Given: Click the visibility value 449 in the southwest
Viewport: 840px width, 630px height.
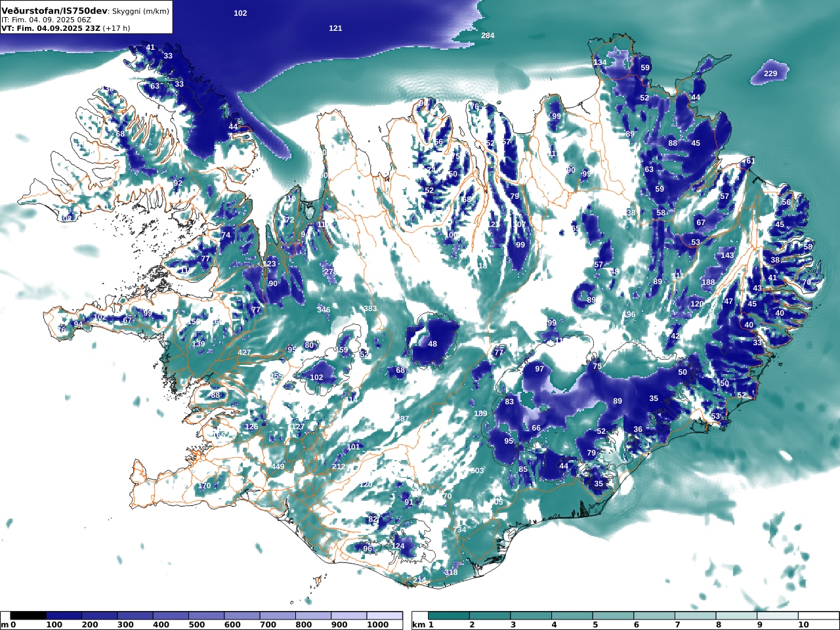Looking at the screenshot, I should click(278, 467).
